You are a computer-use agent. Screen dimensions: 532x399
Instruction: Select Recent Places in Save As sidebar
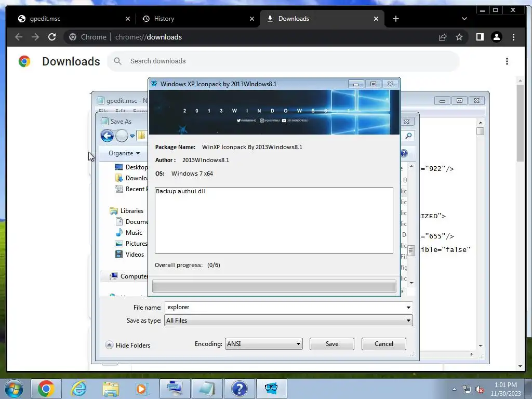(131, 189)
